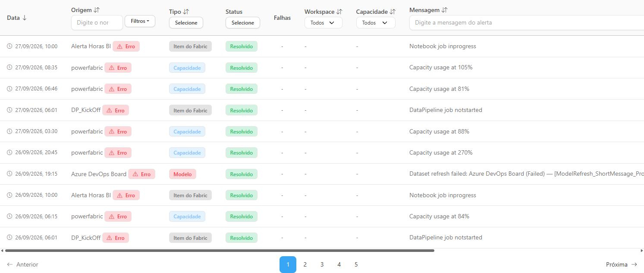Click the Anterior page link
The width and height of the screenshot is (644, 273).
click(x=23, y=264)
